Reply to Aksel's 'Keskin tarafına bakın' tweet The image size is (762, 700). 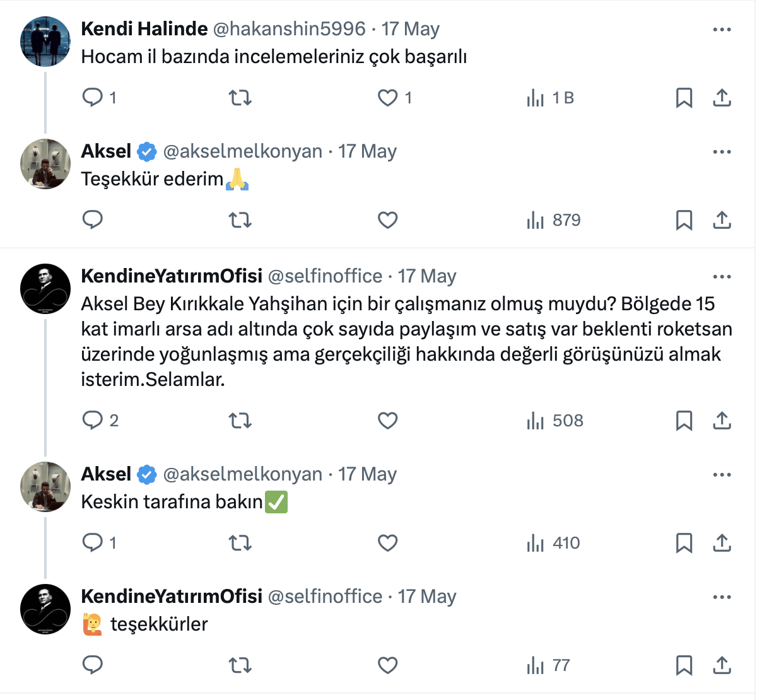click(93, 543)
